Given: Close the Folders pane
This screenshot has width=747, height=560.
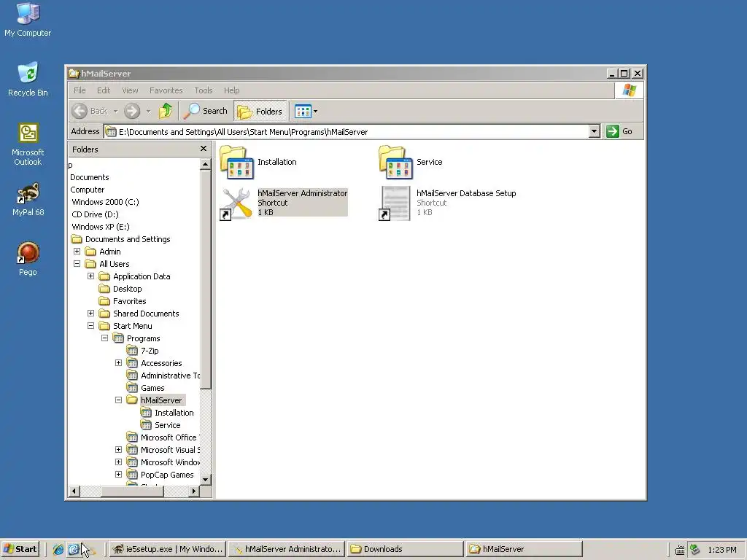Looking at the screenshot, I should point(204,149).
